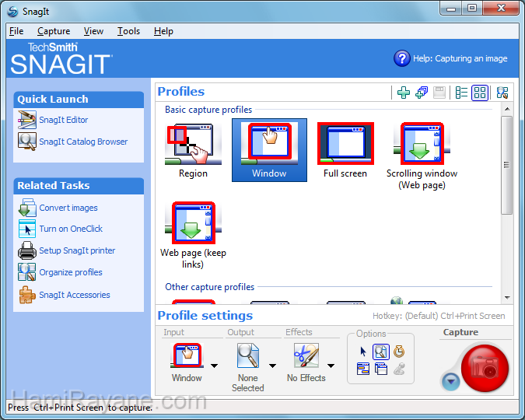Select the Full screen capture profile
This screenshot has height=420, width=525.
click(x=345, y=151)
